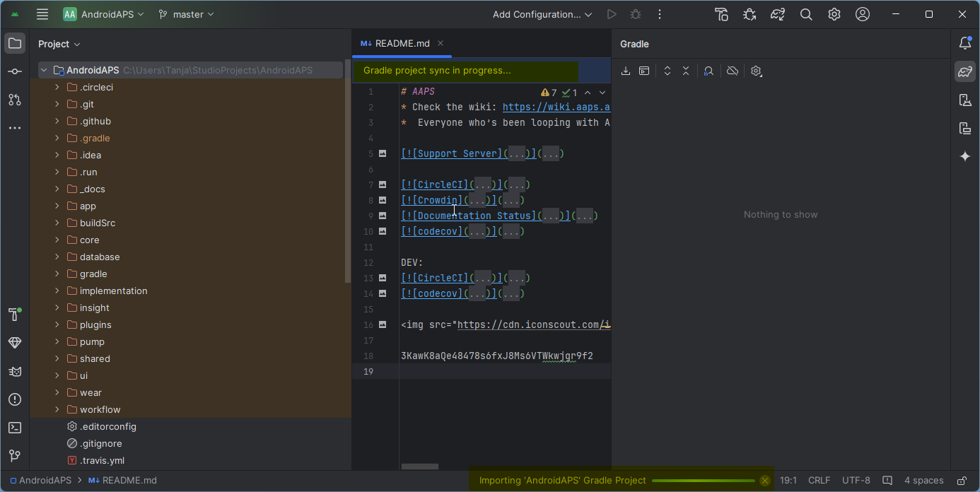Open Search Everywhere magnifier

tap(806, 14)
